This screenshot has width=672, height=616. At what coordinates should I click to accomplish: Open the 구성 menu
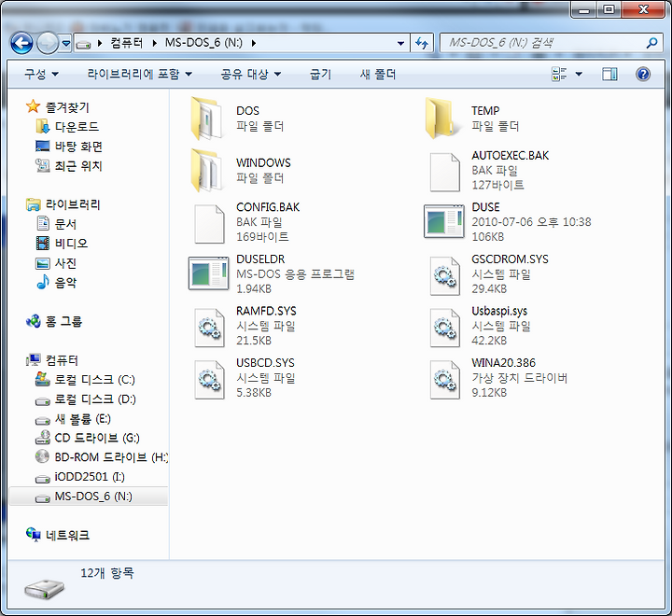coord(41,74)
